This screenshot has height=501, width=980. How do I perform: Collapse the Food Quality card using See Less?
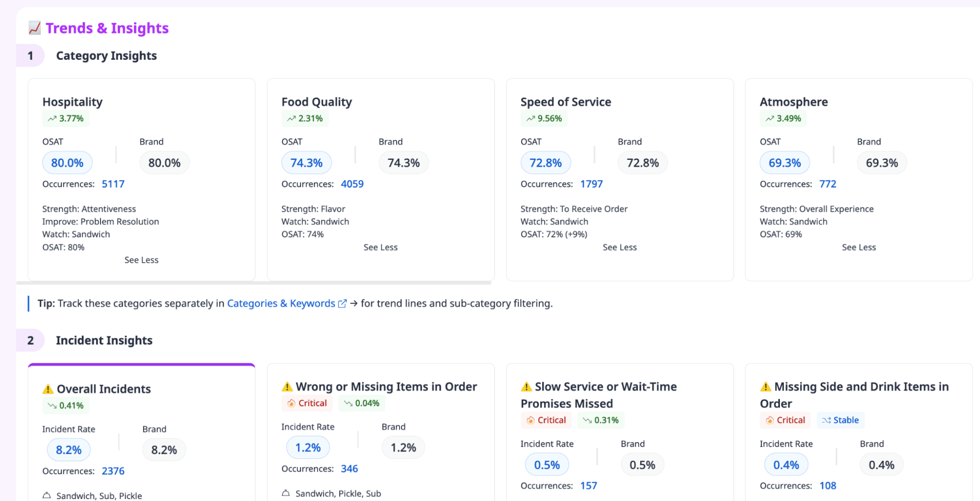[x=380, y=247]
